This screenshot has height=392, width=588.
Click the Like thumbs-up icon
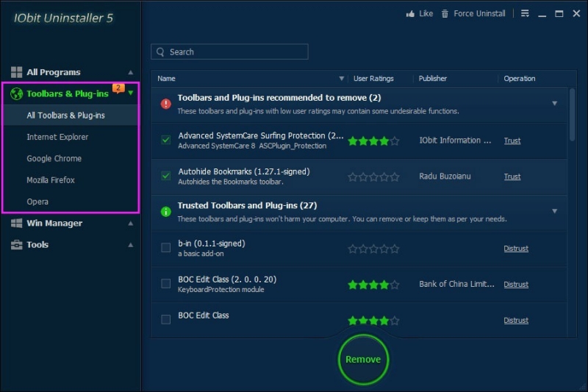click(410, 14)
